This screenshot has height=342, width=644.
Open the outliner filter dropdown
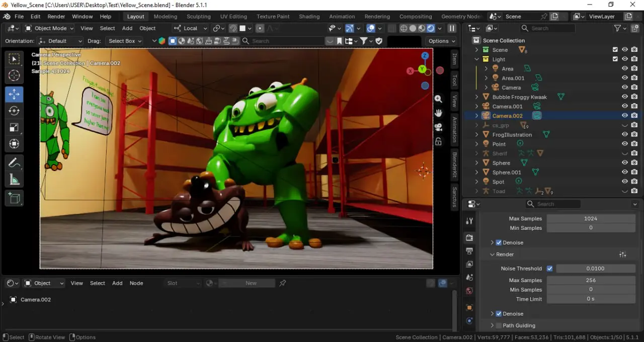pyautogui.click(x=620, y=28)
